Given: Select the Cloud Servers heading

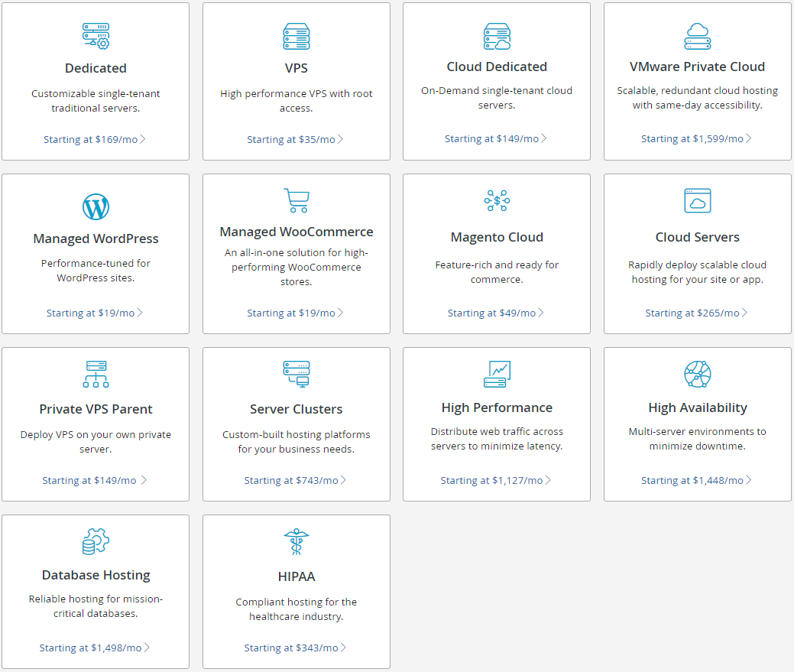Looking at the screenshot, I should click(697, 237).
